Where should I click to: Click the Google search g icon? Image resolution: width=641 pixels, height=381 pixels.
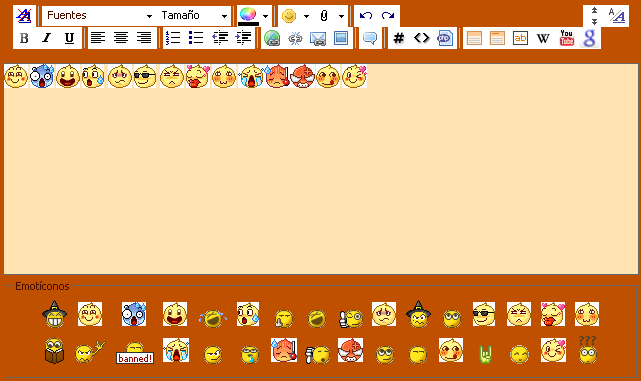point(589,38)
